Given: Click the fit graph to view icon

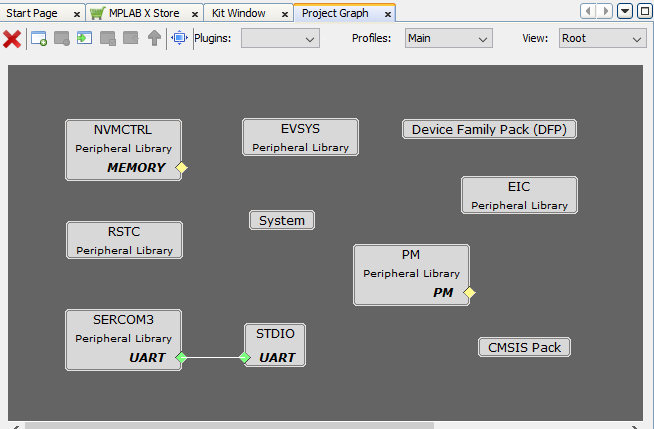Looking at the screenshot, I should [179, 39].
